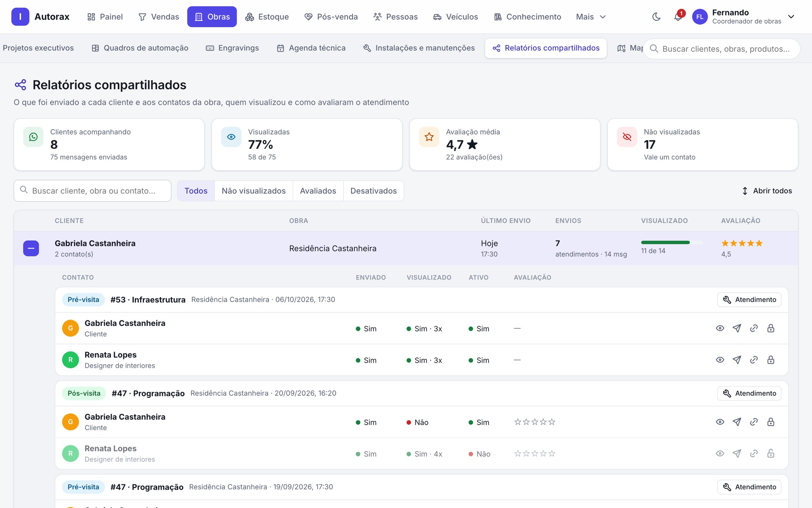Image resolution: width=812 pixels, height=508 pixels.
Task: Open notifications bell icon
Action: 678,17
